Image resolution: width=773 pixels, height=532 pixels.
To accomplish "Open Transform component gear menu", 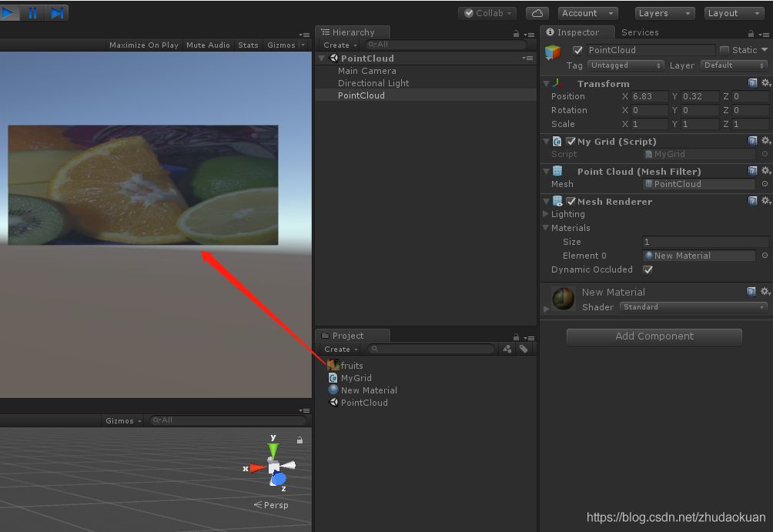I will 765,83.
